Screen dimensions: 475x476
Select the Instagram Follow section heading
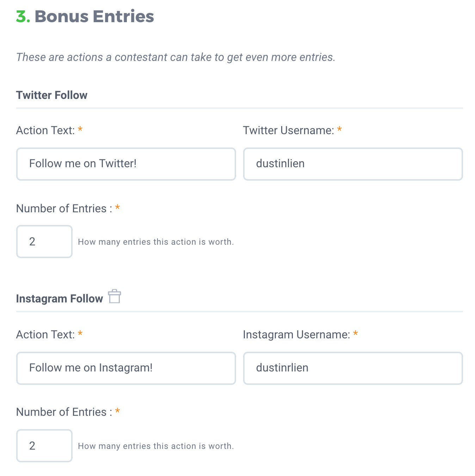pyautogui.click(x=60, y=299)
